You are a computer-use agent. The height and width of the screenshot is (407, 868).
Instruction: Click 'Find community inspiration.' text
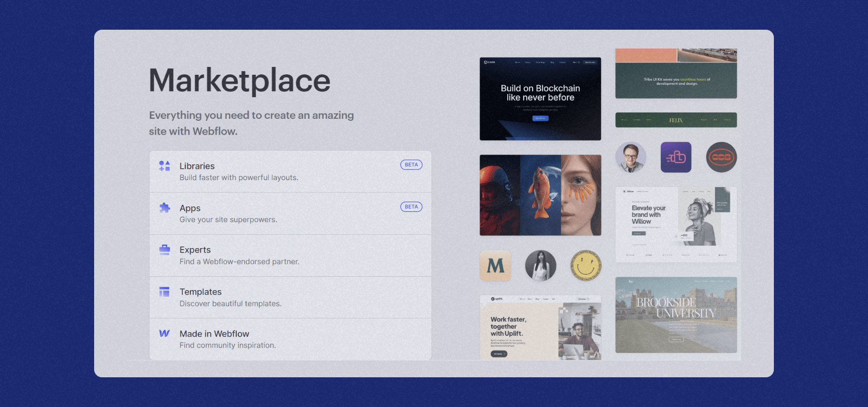pos(228,346)
